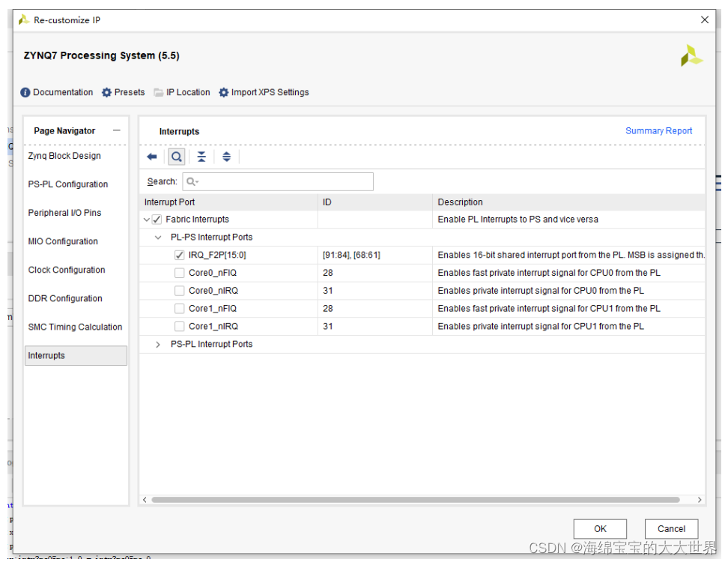The image size is (728, 562).
Task: Enable the Core1_nFIQ checkbox
Action: [179, 309]
